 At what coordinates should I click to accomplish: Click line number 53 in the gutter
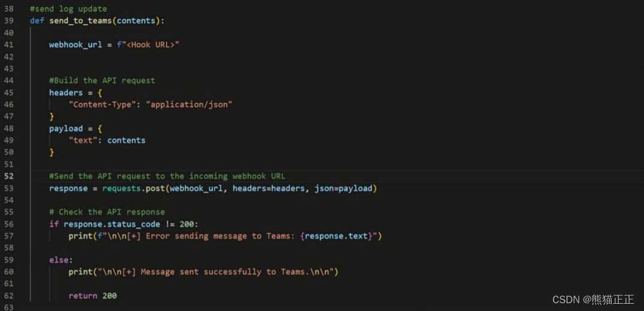(x=8, y=188)
